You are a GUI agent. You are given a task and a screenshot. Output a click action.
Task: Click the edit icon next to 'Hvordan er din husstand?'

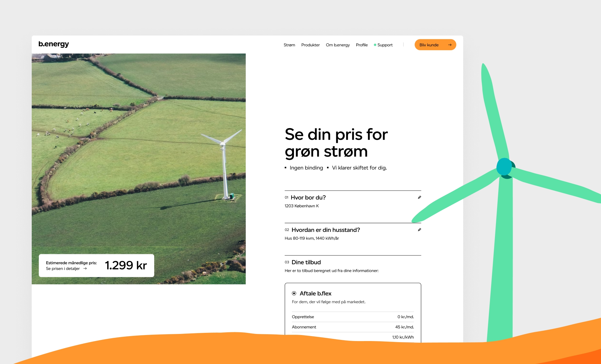[x=420, y=230]
